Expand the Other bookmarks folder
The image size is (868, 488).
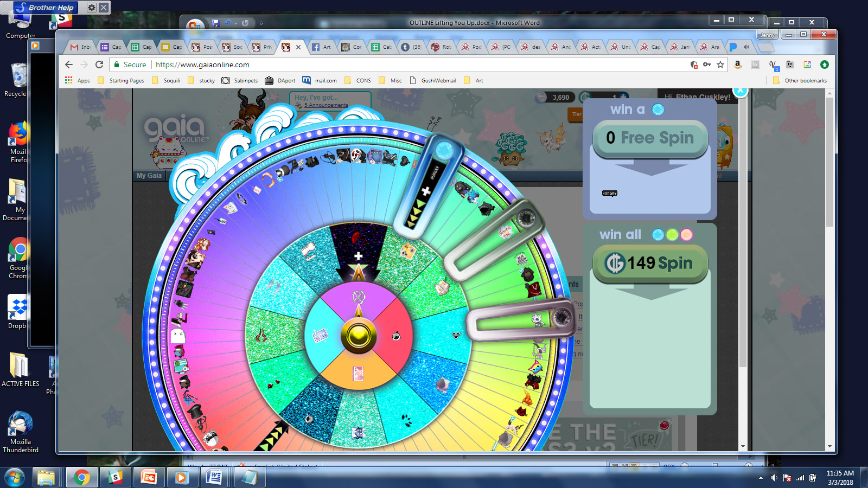coord(800,80)
